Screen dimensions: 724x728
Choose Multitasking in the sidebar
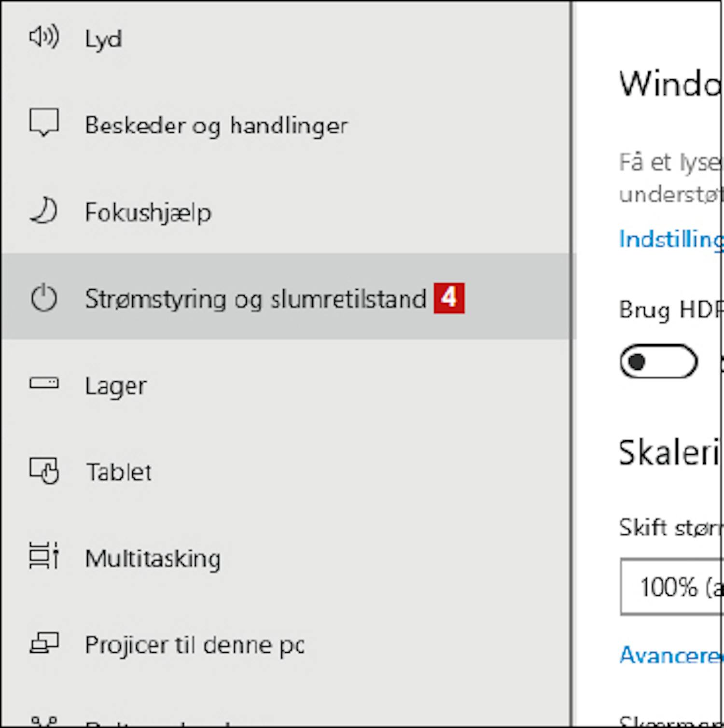point(286,558)
